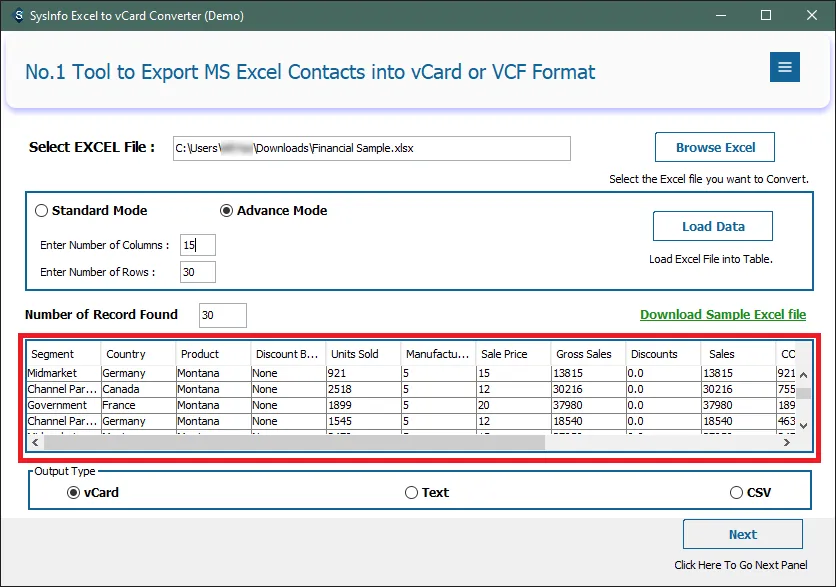Click the Number of Columns field

coord(198,245)
